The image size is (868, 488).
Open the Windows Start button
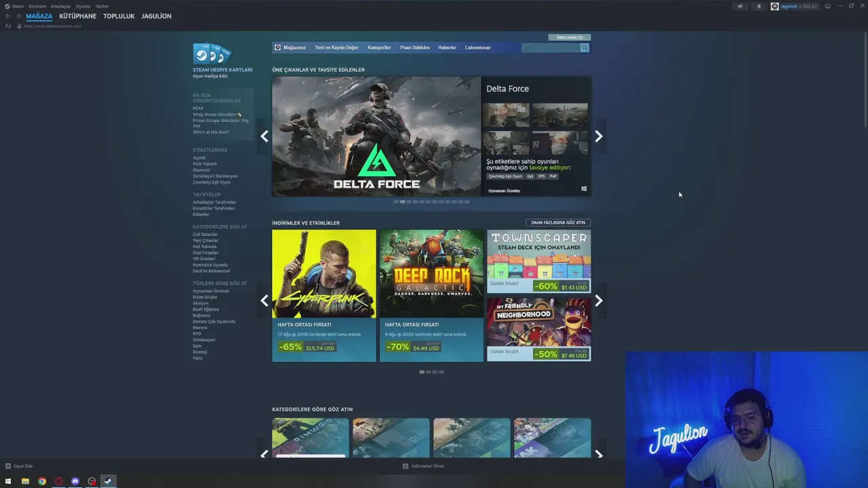(x=8, y=481)
